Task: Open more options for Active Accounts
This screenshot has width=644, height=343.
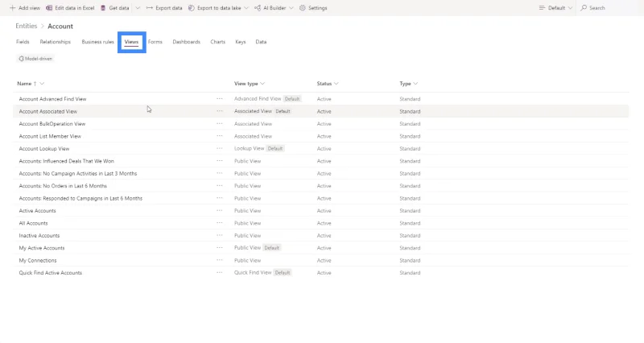Action: pos(220,210)
